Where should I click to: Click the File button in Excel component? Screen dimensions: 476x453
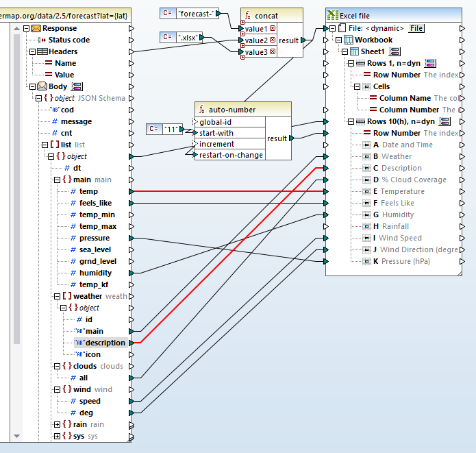tap(416, 28)
